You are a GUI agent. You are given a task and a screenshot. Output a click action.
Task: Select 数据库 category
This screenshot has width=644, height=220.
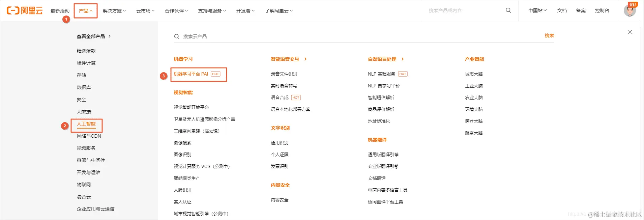(x=84, y=87)
